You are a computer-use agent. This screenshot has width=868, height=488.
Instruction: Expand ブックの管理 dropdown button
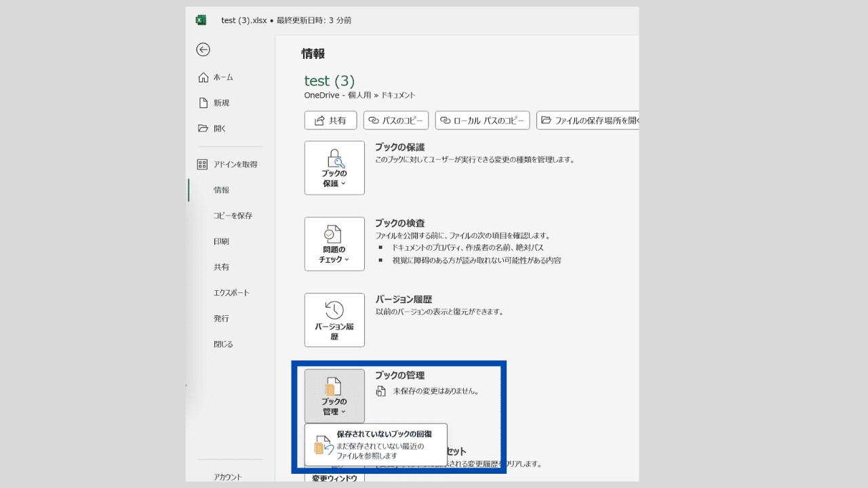pyautogui.click(x=334, y=396)
